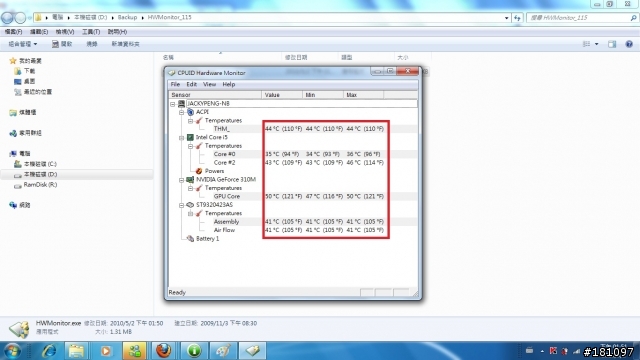Click the Battery 1 icon

coord(190,239)
